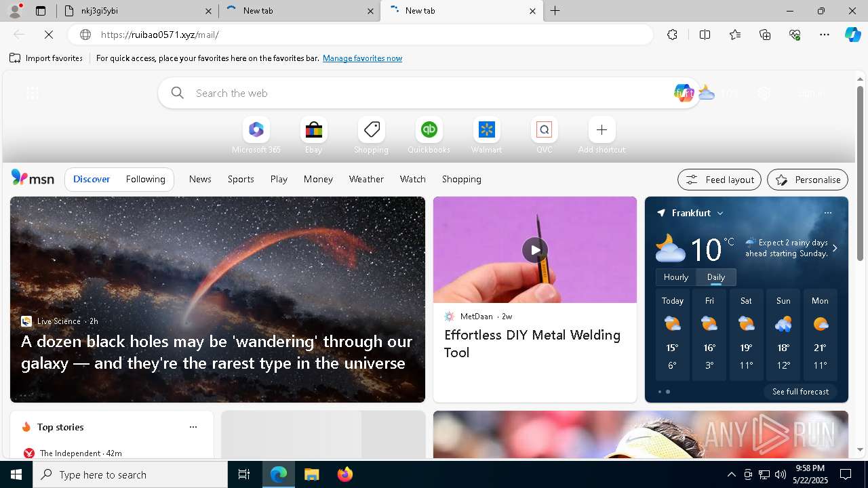Open the black holes article headline
The image size is (868, 488).
coord(216,352)
